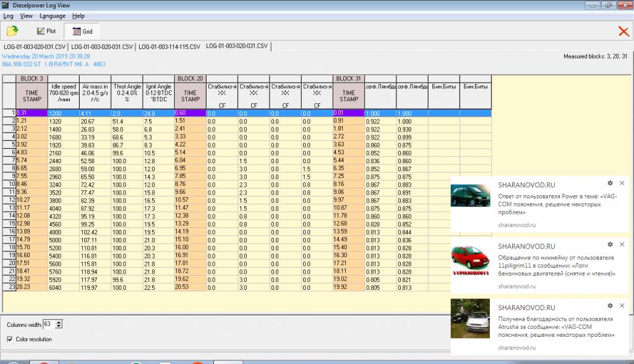This screenshot has width=634, height=364.
Task: Open the Language menu
Action: 52,15
